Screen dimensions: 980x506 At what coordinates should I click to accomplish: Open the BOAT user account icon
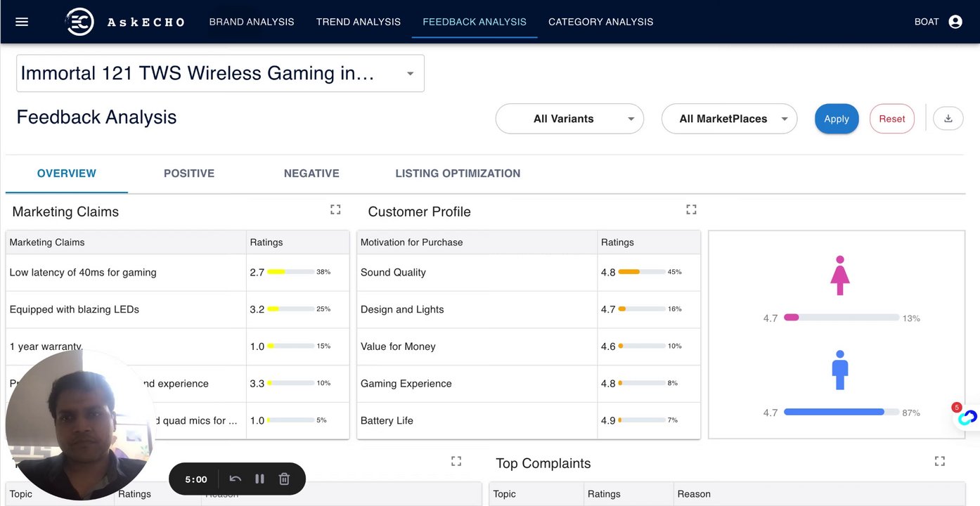point(955,22)
